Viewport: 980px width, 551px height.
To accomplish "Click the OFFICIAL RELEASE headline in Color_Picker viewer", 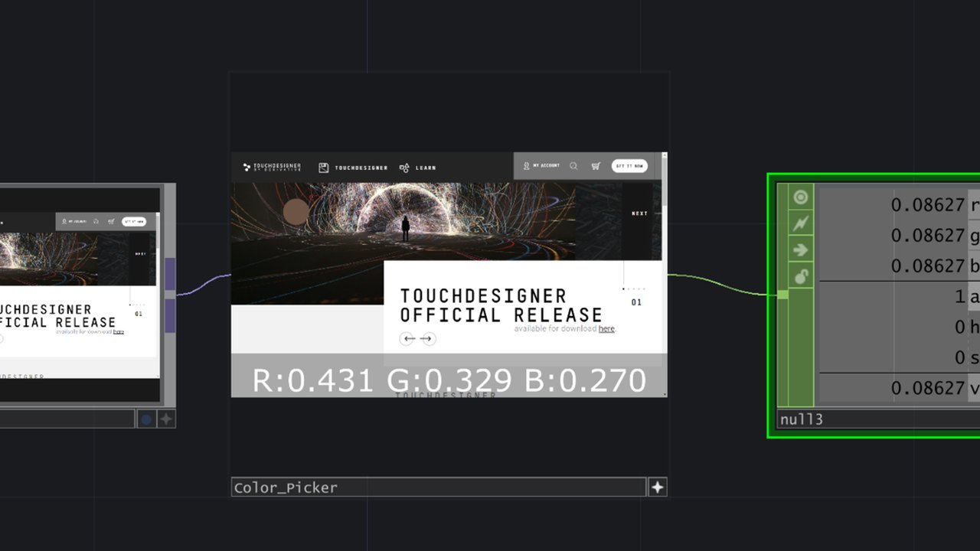I will [x=501, y=315].
